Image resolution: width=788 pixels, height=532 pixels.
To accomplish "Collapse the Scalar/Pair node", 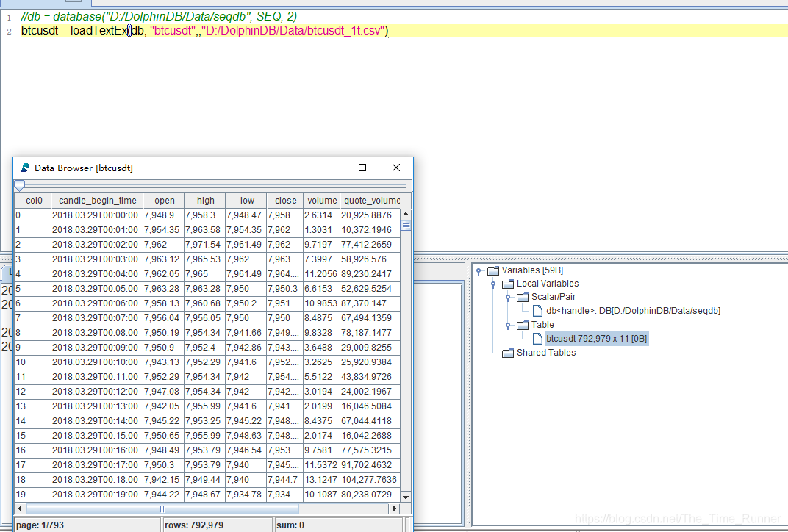I will coord(508,298).
